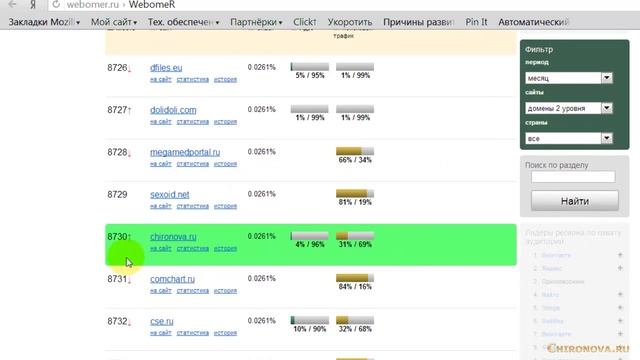Click история under dolidoli.com
This screenshot has width=640, height=360.
pos(225,122)
